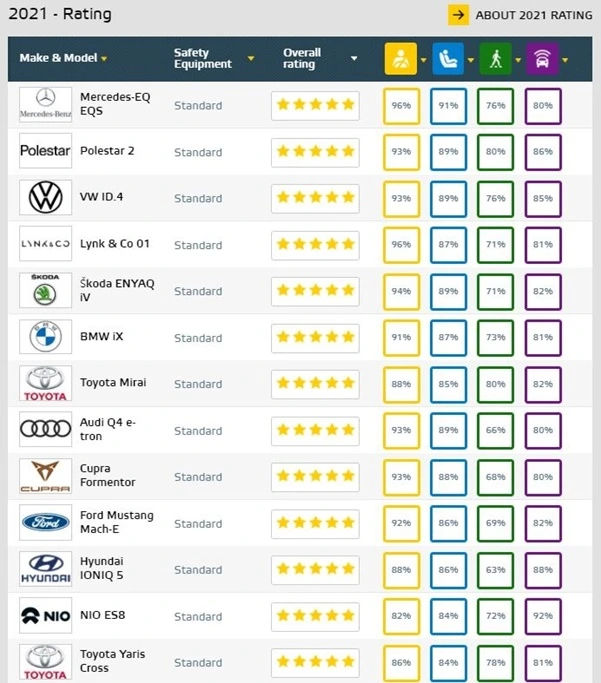Open the Mercedes-Benz logo thumbnail

(45, 105)
